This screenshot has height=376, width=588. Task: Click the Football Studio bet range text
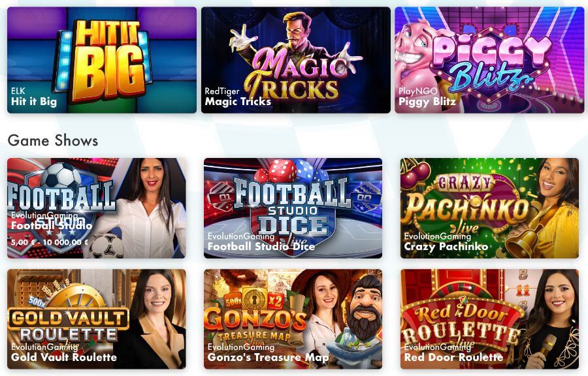point(50,242)
